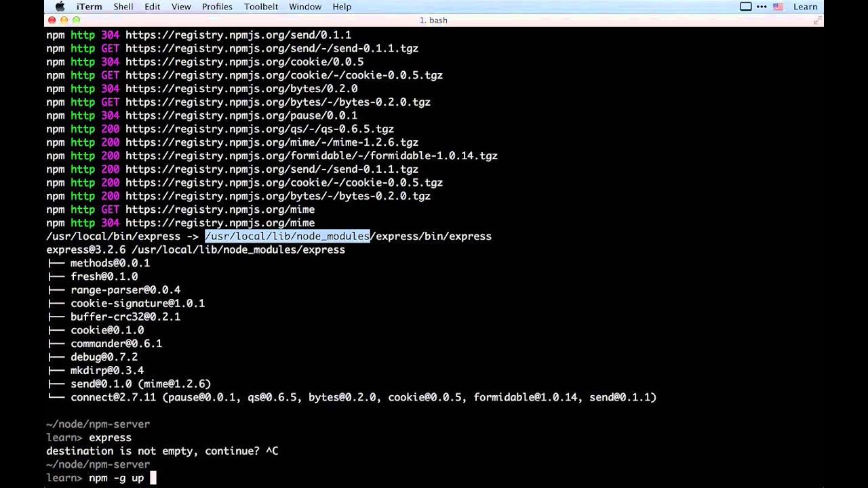Open the iTerm application menu
The height and width of the screenshot is (488, 868).
click(x=89, y=7)
